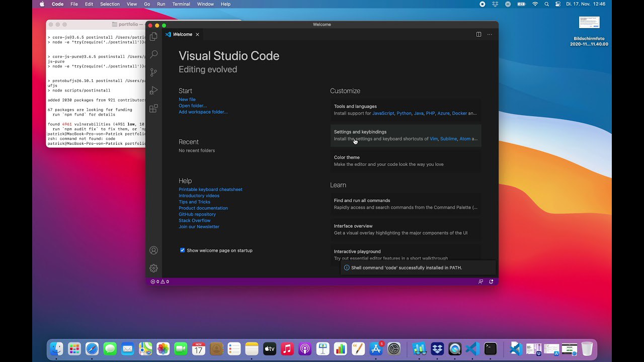Open the Terminal menu in menu bar

[181, 4]
